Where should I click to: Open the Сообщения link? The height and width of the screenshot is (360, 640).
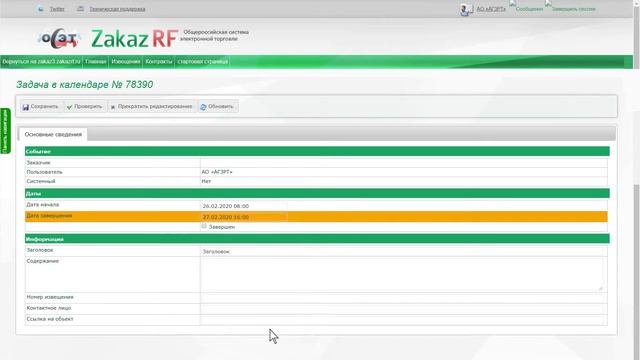pos(529,9)
